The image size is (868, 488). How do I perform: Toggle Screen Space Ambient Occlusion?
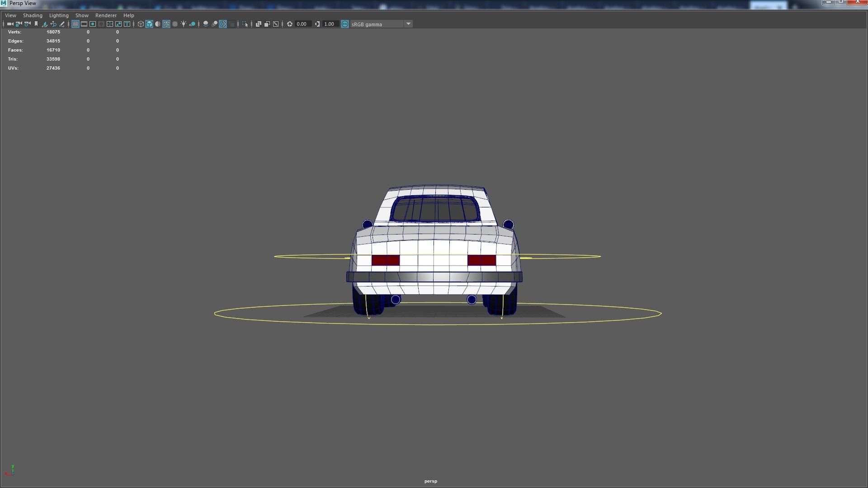coord(206,24)
